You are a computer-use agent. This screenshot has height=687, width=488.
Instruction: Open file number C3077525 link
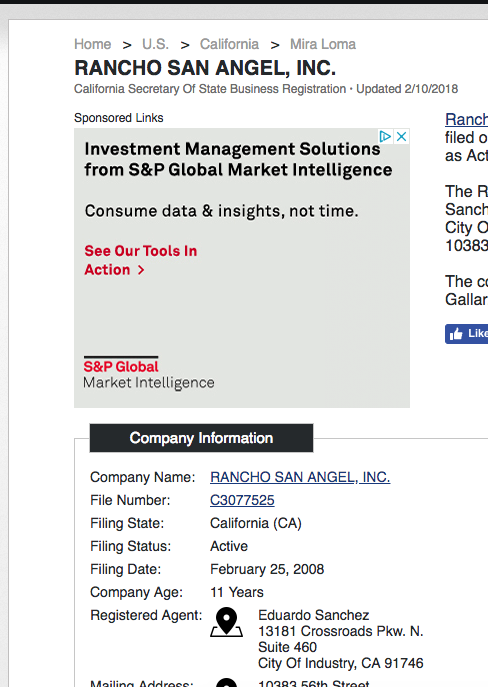pos(242,500)
